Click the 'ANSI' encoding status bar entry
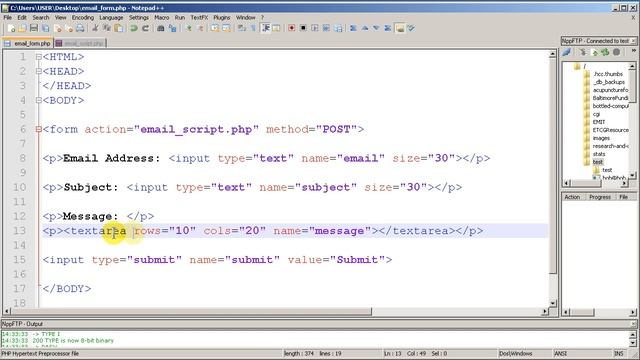Viewport: 640px width, 360px height. point(560,353)
